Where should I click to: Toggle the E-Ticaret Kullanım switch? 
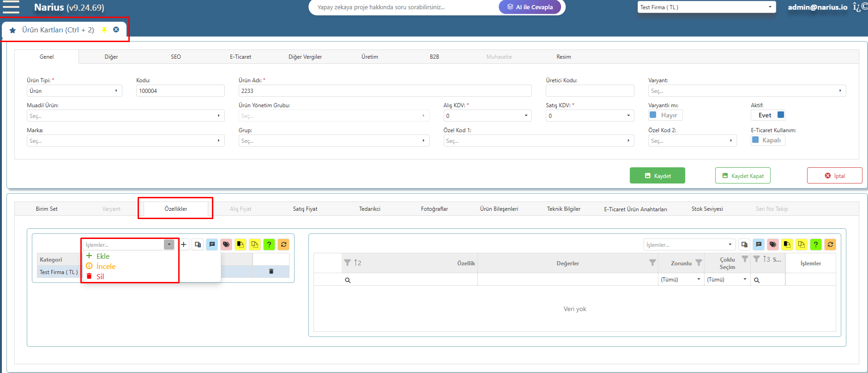768,140
